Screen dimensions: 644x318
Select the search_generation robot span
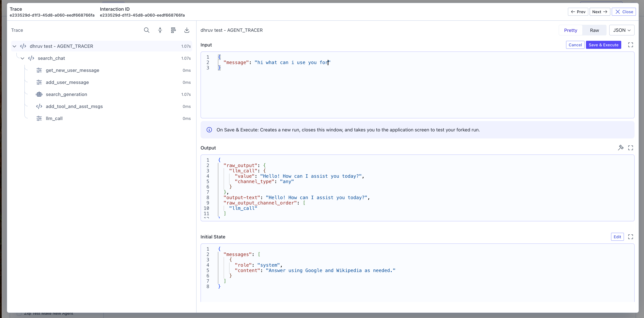tap(66, 94)
